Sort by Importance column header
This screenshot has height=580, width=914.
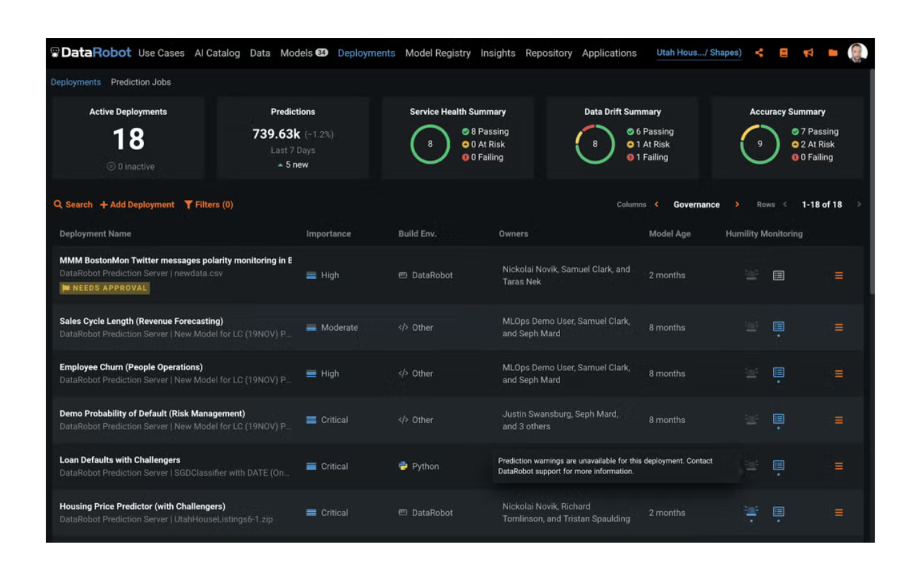pos(328,234)
